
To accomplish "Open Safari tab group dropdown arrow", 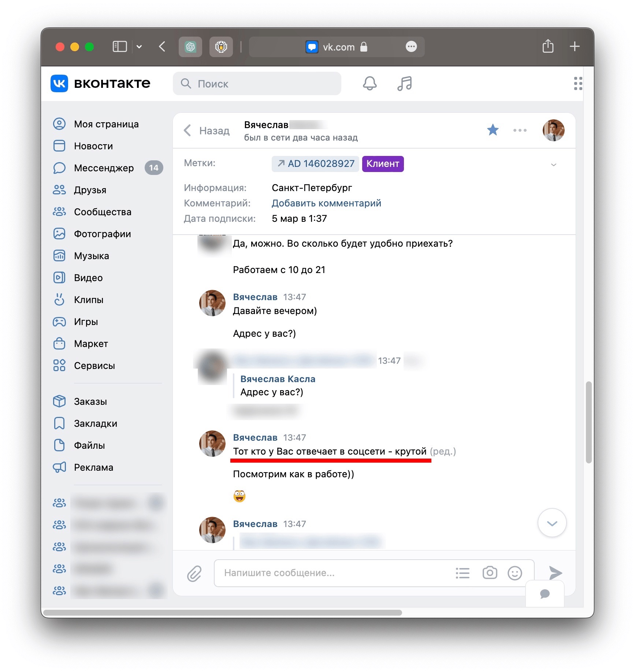I will point(139,46).
